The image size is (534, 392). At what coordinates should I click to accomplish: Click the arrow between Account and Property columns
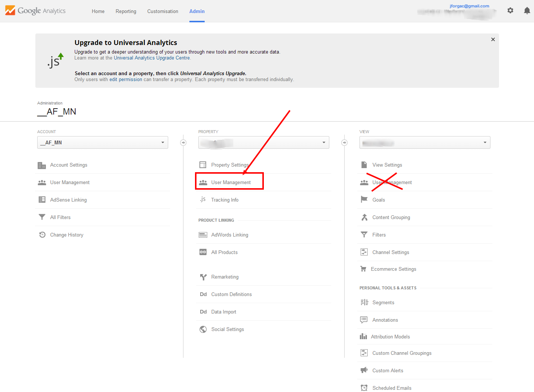click(183, 142)
